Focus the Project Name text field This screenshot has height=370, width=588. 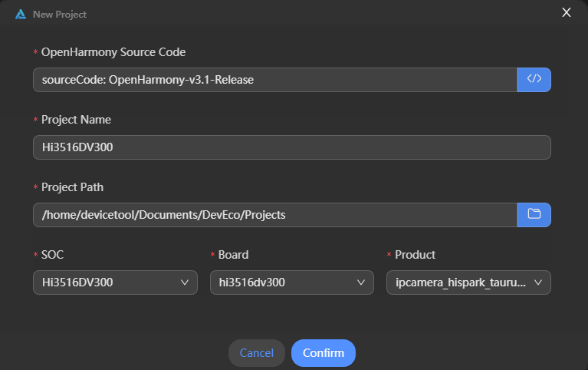click(291, 147)
